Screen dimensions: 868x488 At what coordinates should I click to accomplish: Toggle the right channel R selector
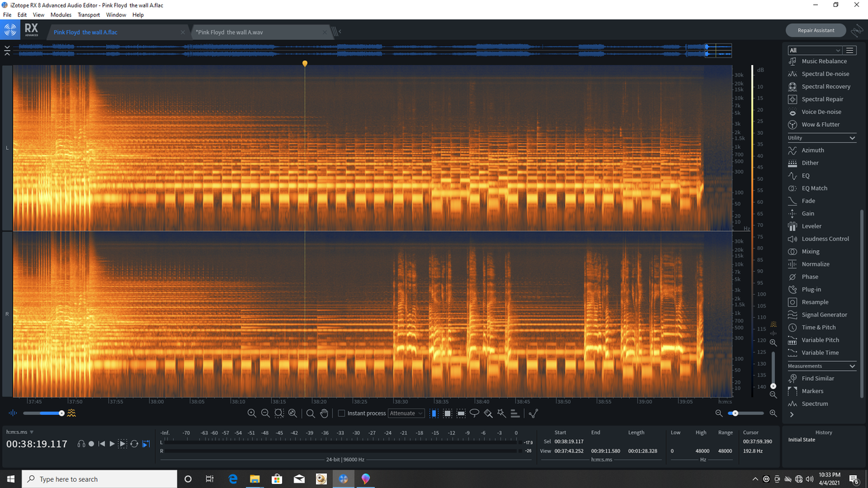pos(7,314)
